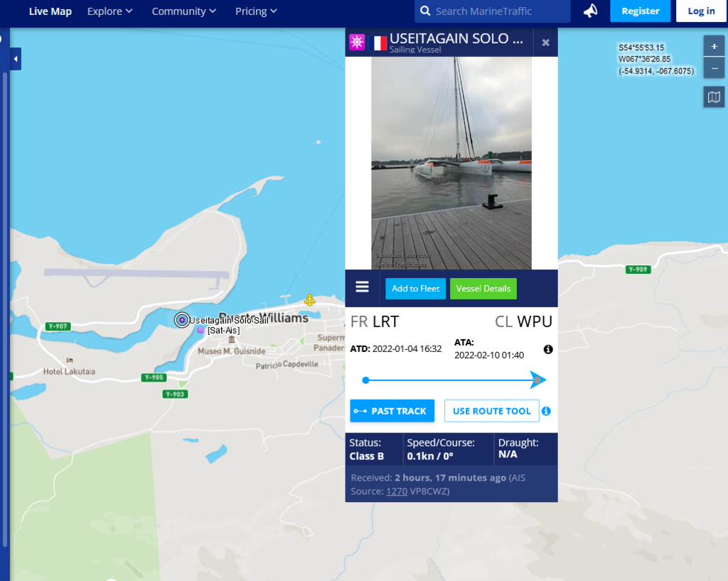Click the purple Sat-Ais dot marker

[x=200, y=330]
